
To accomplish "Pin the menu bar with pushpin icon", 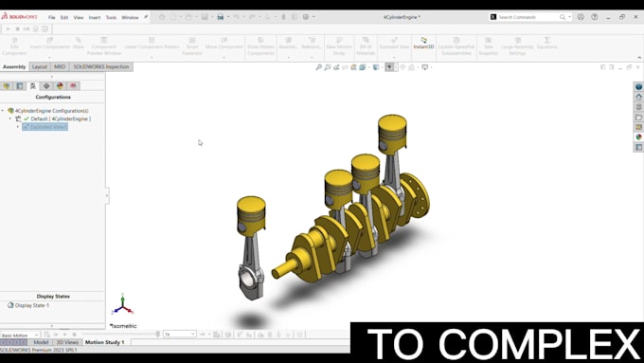I will point(146,17).
